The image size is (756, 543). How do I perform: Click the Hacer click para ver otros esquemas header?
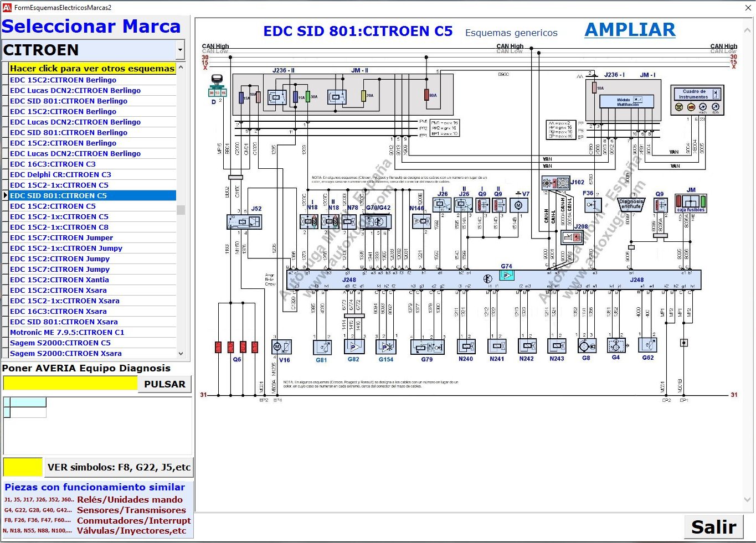(92, 69)
